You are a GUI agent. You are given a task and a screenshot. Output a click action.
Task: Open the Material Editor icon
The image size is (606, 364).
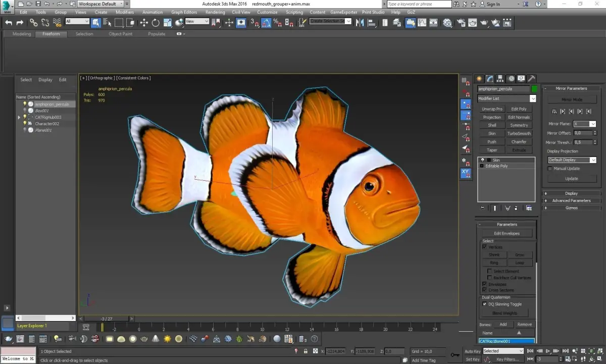coord(447,23)
